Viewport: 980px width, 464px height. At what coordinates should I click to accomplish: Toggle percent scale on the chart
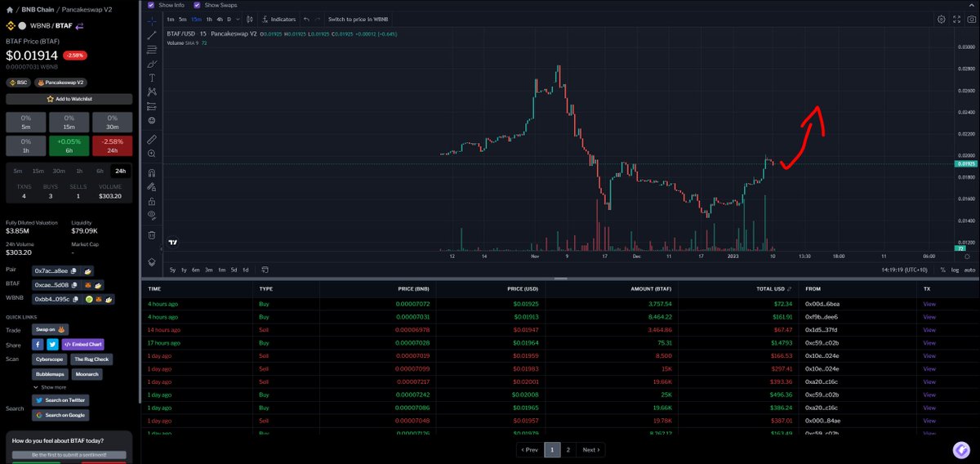942,270
